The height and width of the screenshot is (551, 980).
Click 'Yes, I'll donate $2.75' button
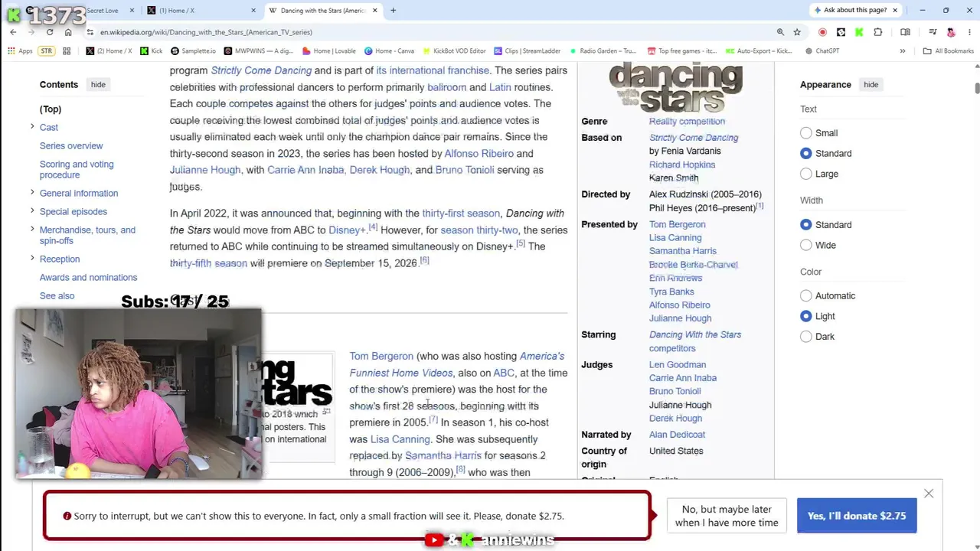tap(857, 516)
